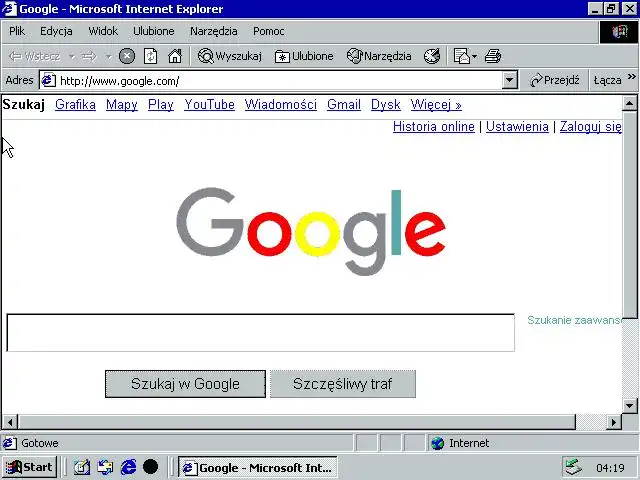Click the Refresh page toolbar icon

click(150, 56)
